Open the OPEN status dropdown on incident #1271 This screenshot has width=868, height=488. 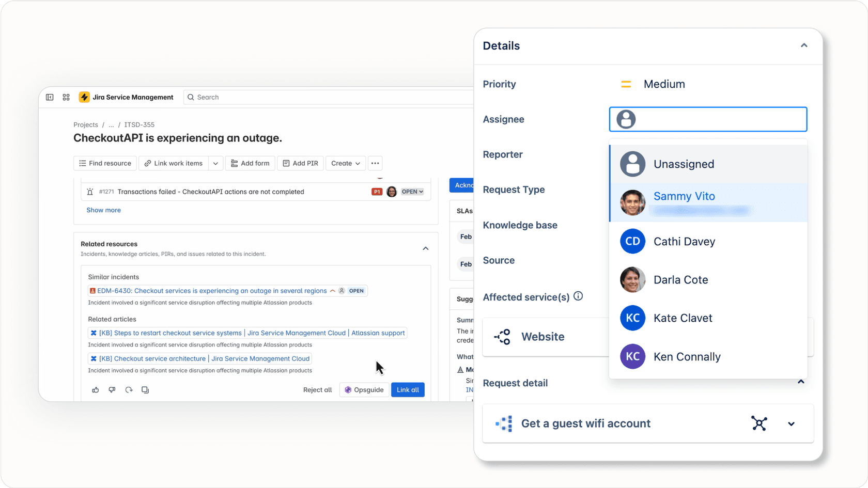[412, 191]
